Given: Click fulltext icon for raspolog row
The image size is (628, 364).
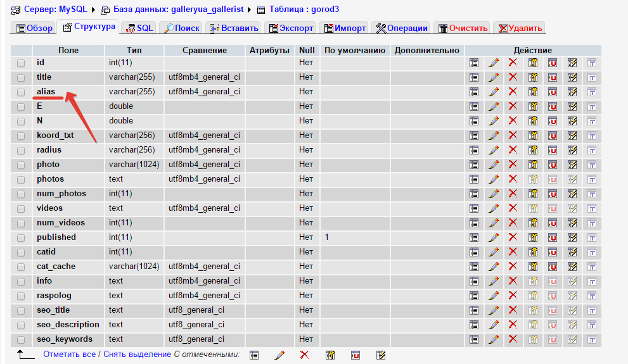Looking at the screenshot, I should click(x=592, y=296).
